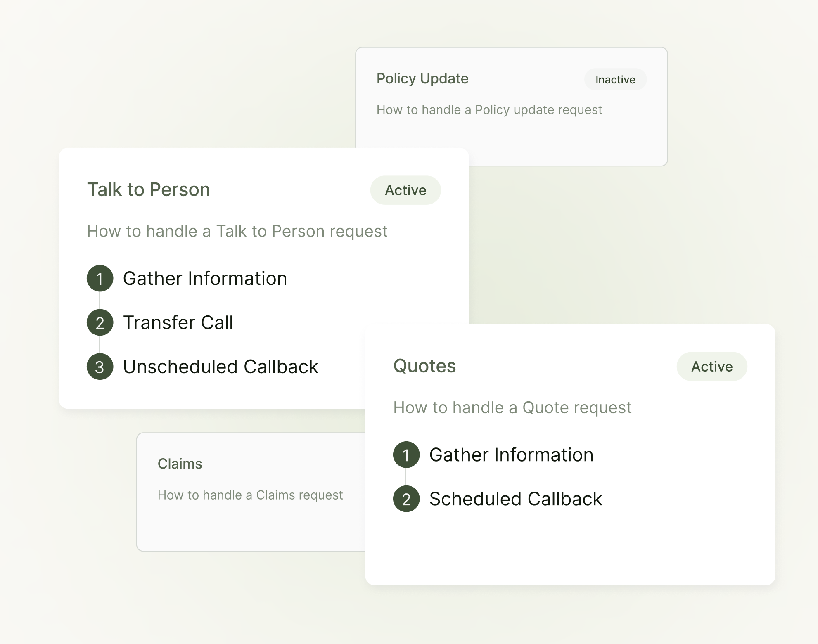The height and width of the screenshot is (644, 818).
Task: Open the Gather Information step in Quotes
Action: click(x=511, y=455)
